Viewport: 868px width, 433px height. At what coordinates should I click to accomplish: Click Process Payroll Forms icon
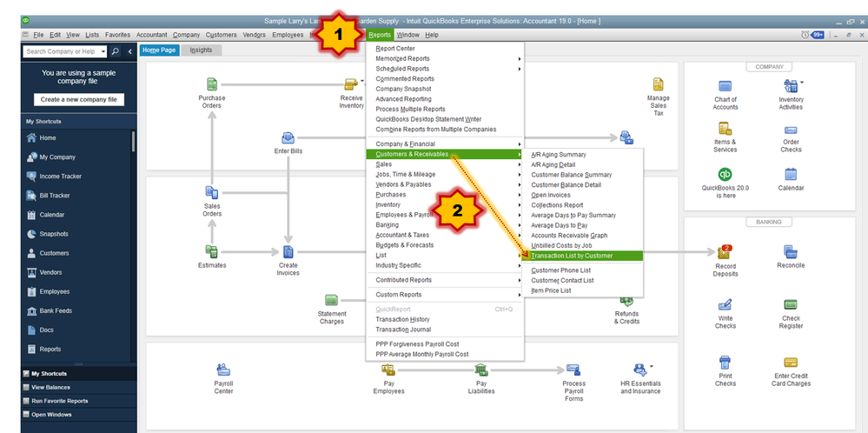pyautogui.click(x=573, y=370)
